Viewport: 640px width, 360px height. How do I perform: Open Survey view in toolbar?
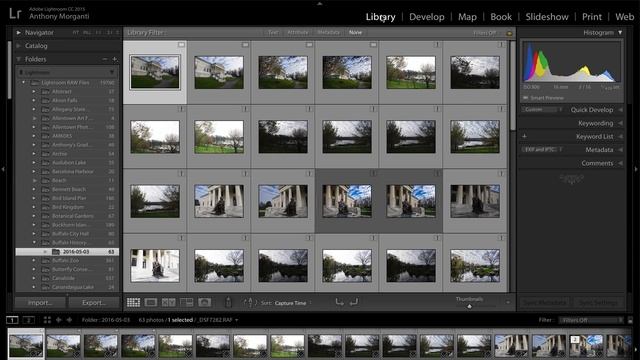tap(187, 302)
